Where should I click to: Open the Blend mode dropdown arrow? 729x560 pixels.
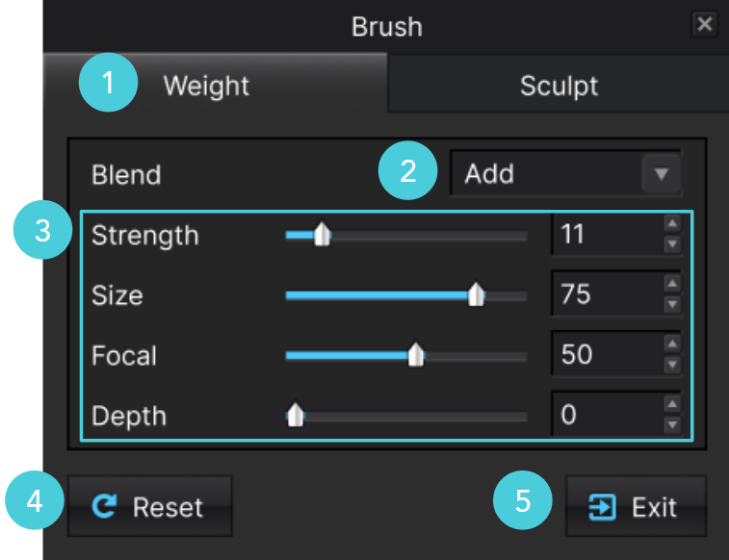pyautogui.click(x=662, y=174)
